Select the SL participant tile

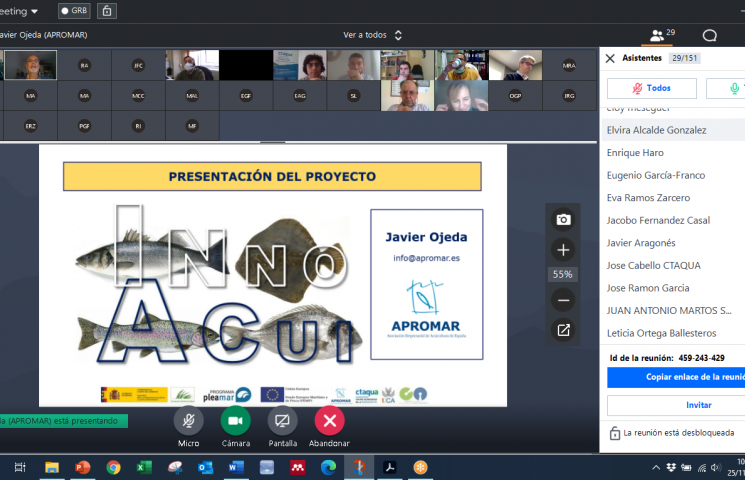(x=353, y=96)
